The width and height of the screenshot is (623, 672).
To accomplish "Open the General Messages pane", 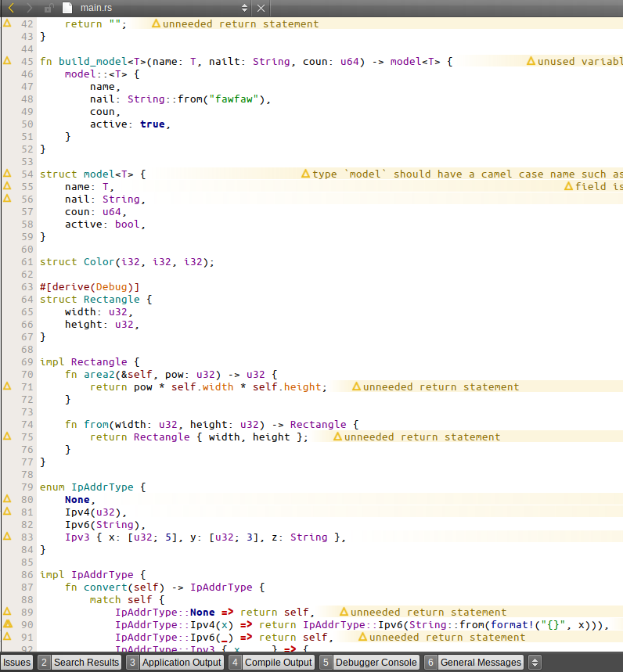I will tap(474, 662).
